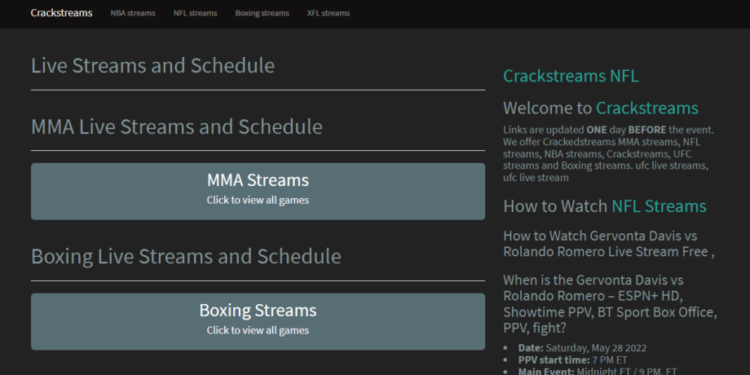Select Boxing Live Streams and Schedule heading
This screenshot has width=750, height=375.
(186, 256)
